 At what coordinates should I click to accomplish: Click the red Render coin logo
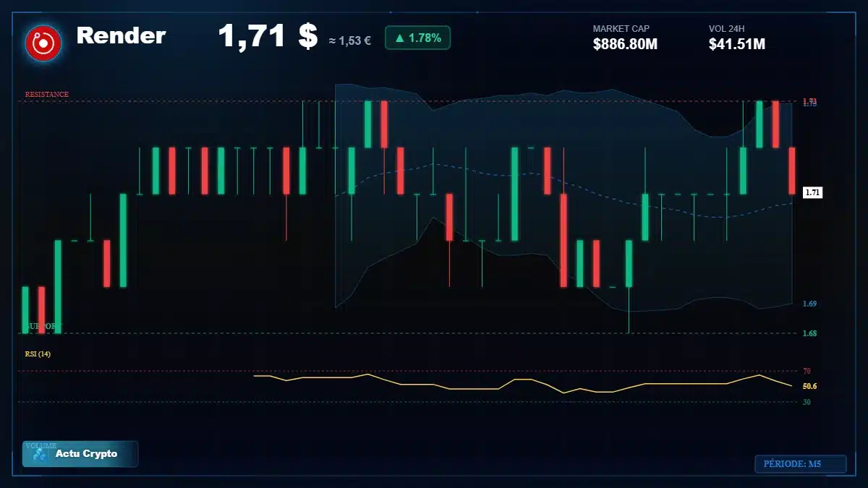coord(43,43)
